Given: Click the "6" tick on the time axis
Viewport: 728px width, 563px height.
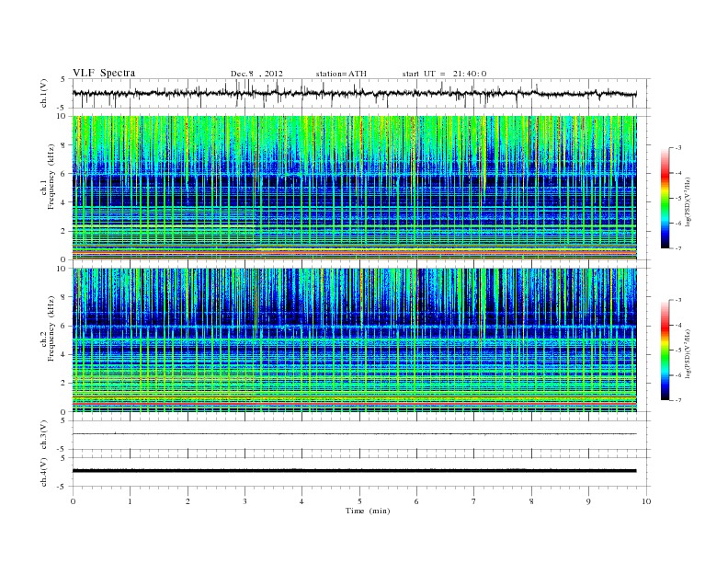Looking at the screenshot, I should 416,501.
